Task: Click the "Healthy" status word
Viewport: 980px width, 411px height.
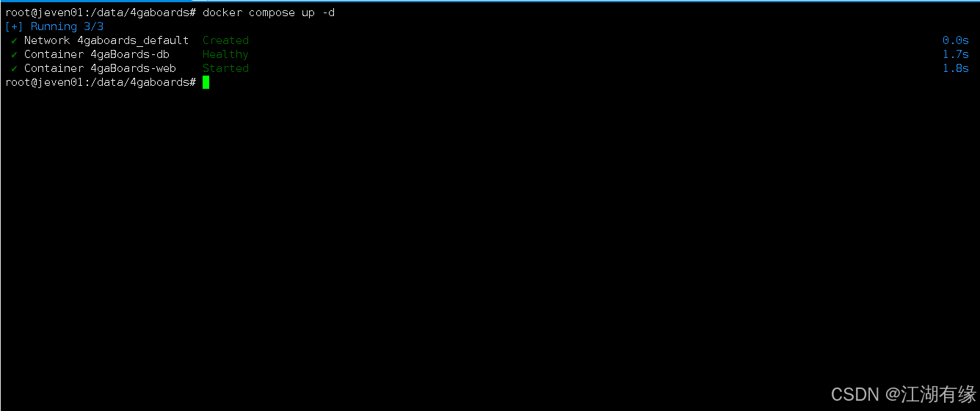Action: pyautogui.click(x=225, y=54)
